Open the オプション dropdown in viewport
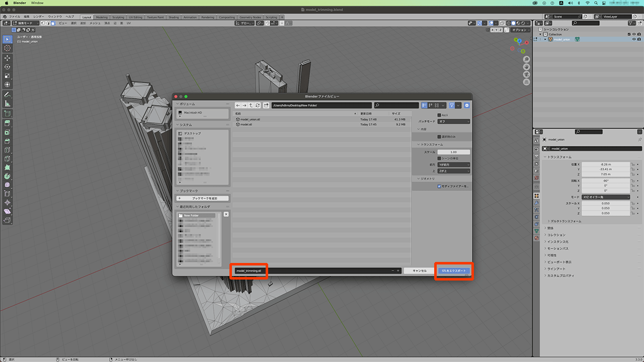 click(520, 30)
